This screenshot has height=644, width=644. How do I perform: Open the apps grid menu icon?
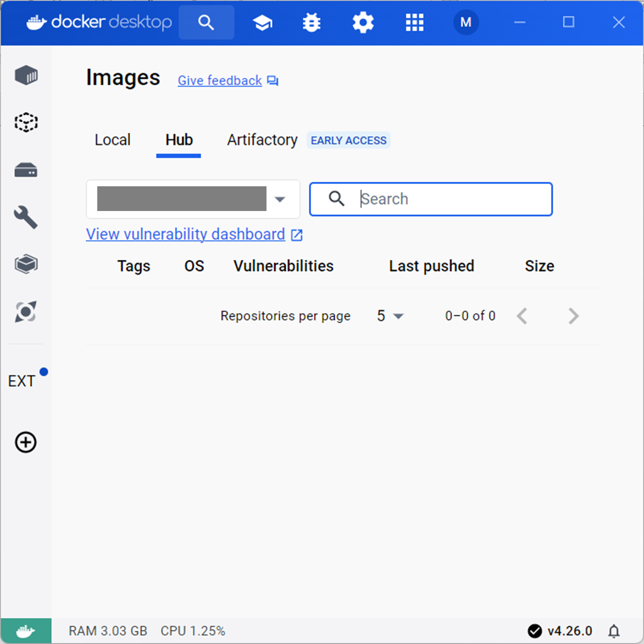pyautogui.click(x=414, y=23)
